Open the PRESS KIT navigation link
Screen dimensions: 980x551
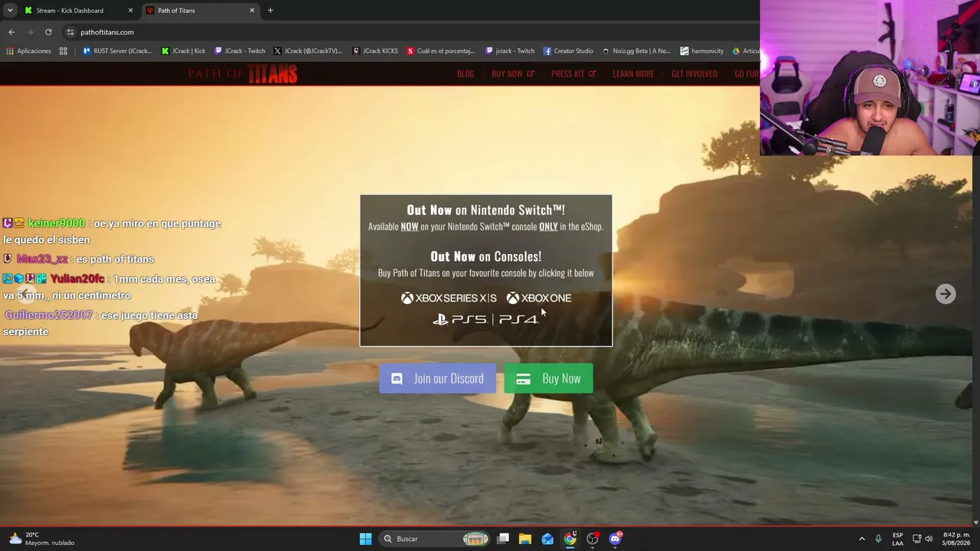[x=573, y=74]
